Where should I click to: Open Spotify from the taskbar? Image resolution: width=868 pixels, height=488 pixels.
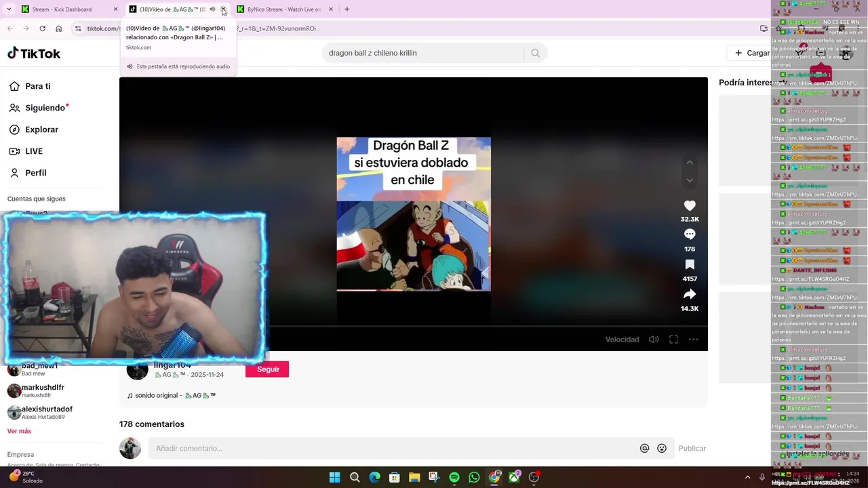(454, 477)
